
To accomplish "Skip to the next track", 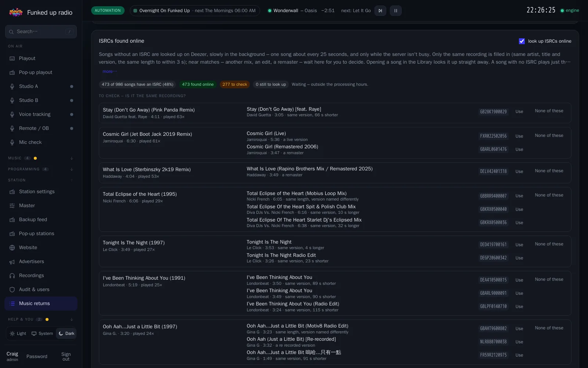I will (x=380, y=11).
